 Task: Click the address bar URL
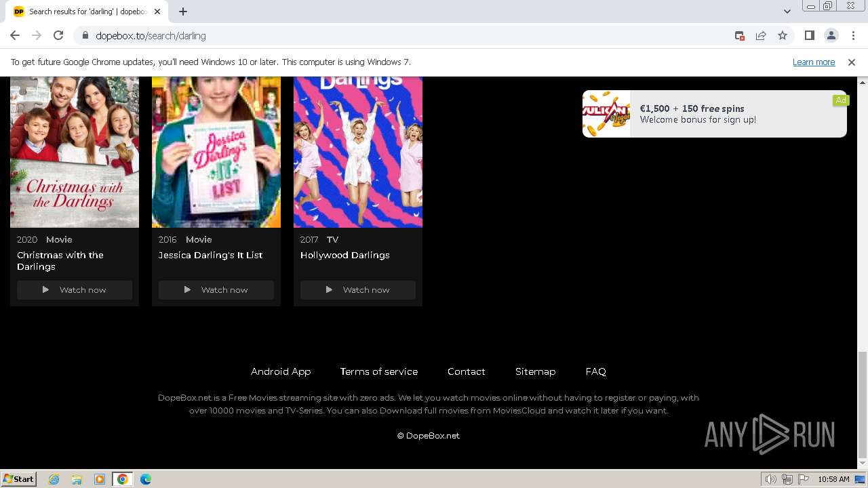[151, 36]
